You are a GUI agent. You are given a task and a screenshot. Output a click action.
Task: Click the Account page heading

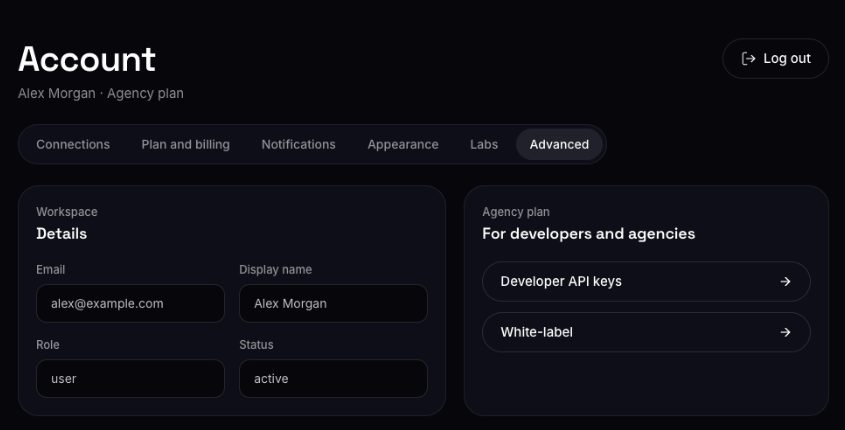pos(87,59)
